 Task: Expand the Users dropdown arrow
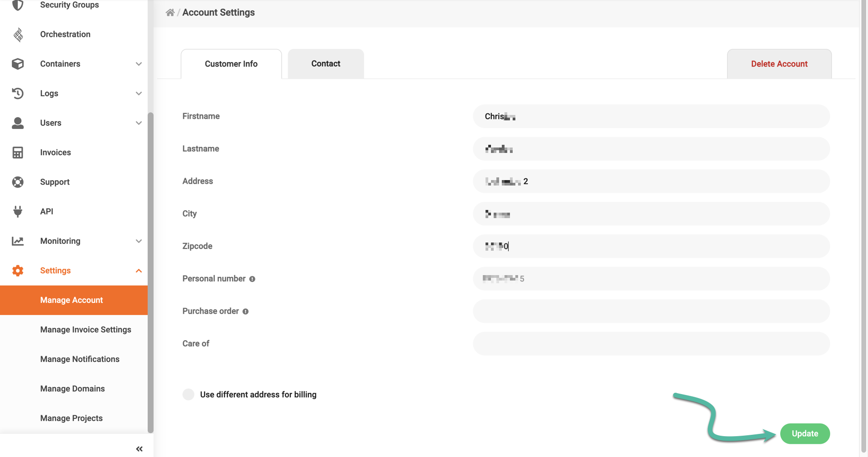(139, 123)
